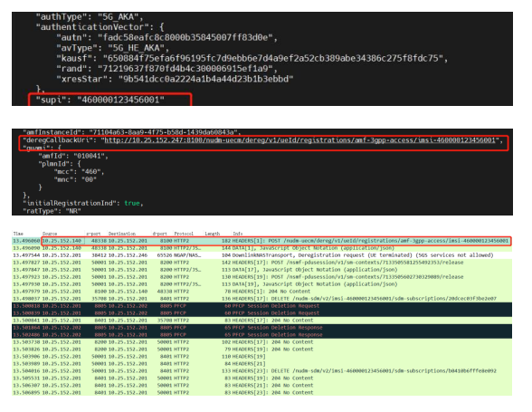
Task: Click the "amfId": "010041" line
Action: click(73, 157)
